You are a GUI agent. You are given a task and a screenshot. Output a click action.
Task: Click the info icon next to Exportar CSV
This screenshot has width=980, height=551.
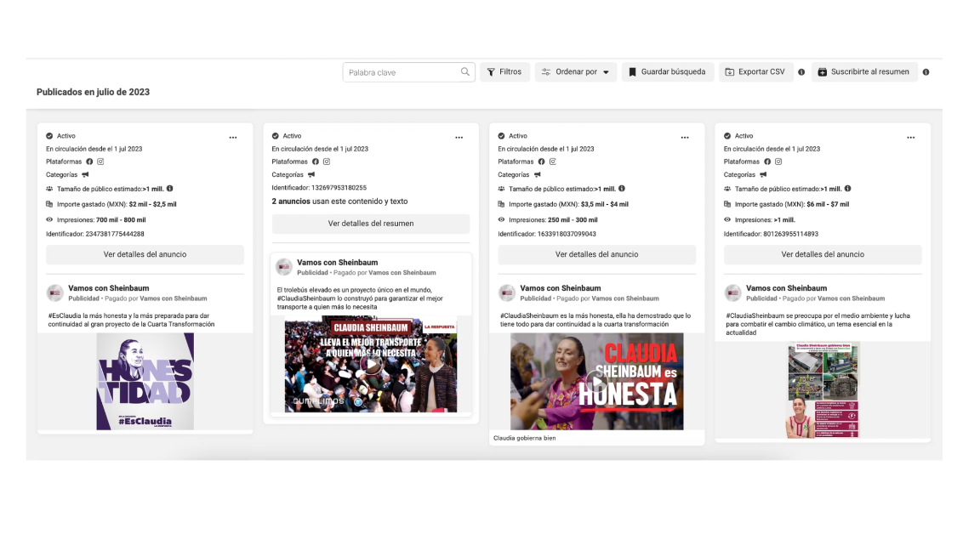(x=801, y=72)
